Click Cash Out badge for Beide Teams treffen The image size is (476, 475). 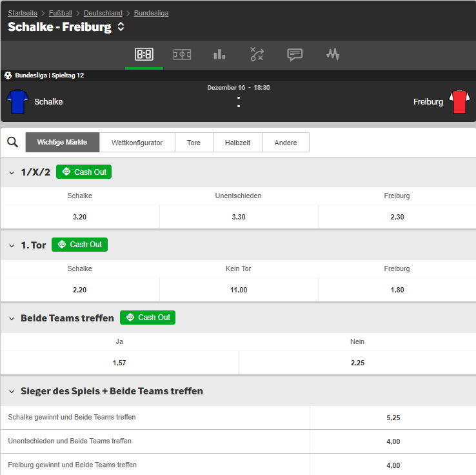pos(148,318)
